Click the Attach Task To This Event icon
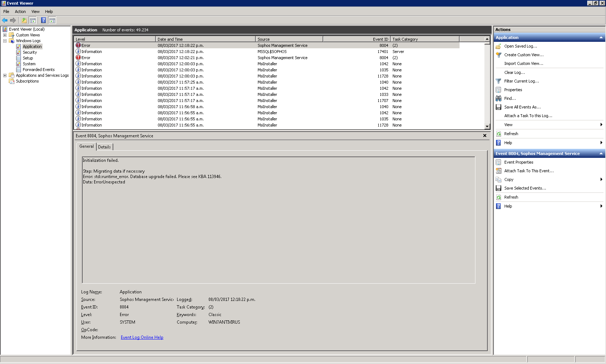This screenshot has height=364, width=606. click(x=499, y=171)
